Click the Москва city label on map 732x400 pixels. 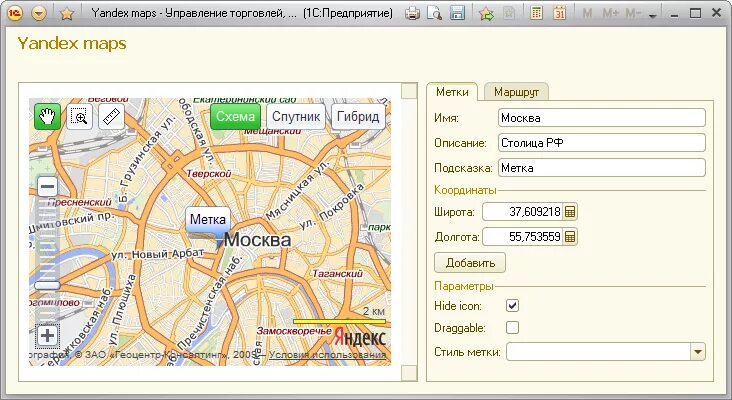click(x=257, y=240)
